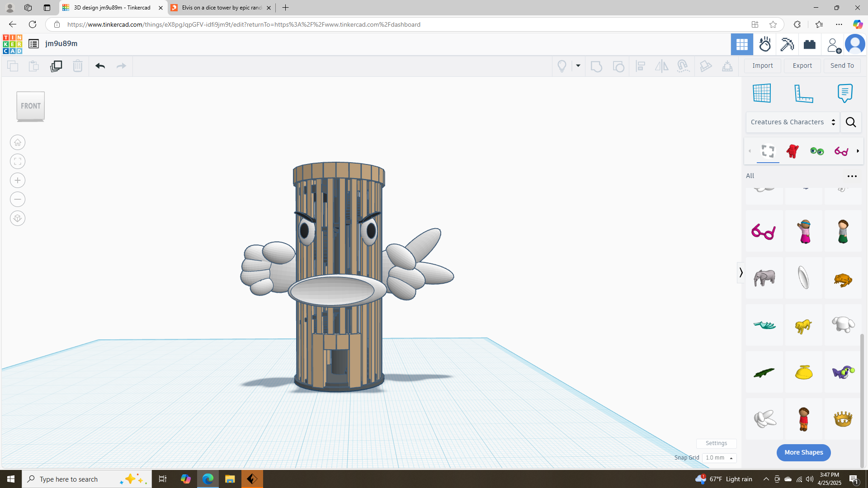Open the three-dot shapes options menu

pyautogui.click(x=852, y=176)
